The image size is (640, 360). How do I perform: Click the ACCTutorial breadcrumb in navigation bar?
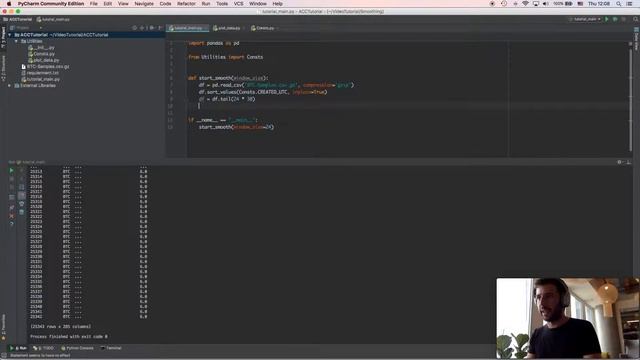(17, 19)
